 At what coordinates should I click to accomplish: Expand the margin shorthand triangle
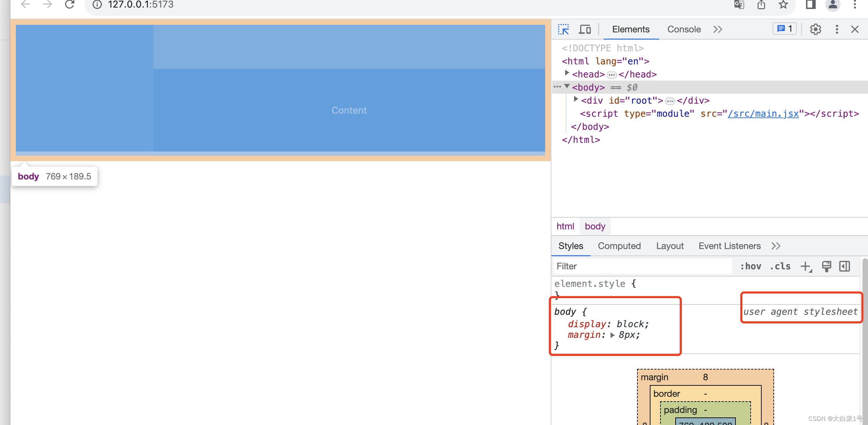click(612, 335)
